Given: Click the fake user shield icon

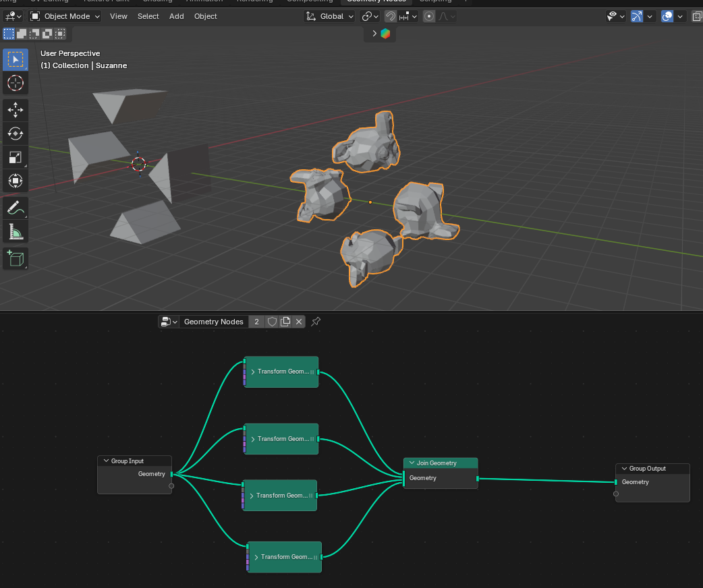Looking at the screenshot, I should point(272,322).
